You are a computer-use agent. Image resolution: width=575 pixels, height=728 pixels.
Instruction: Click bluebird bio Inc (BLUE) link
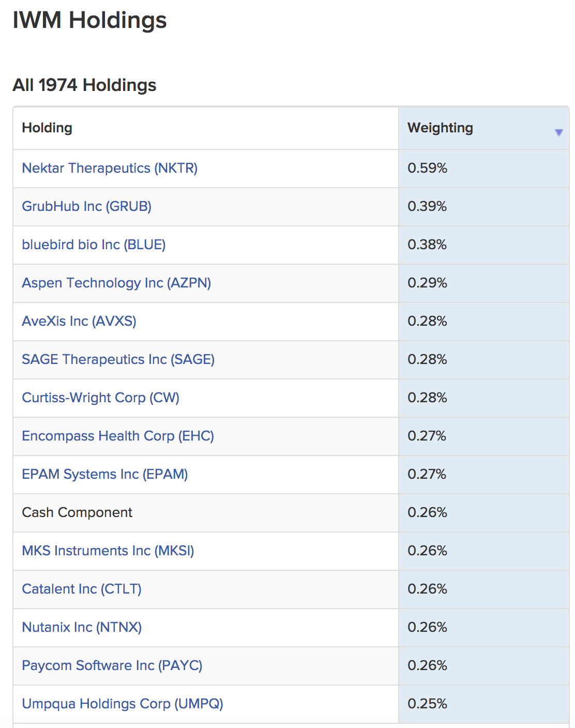tap(94, 245)
